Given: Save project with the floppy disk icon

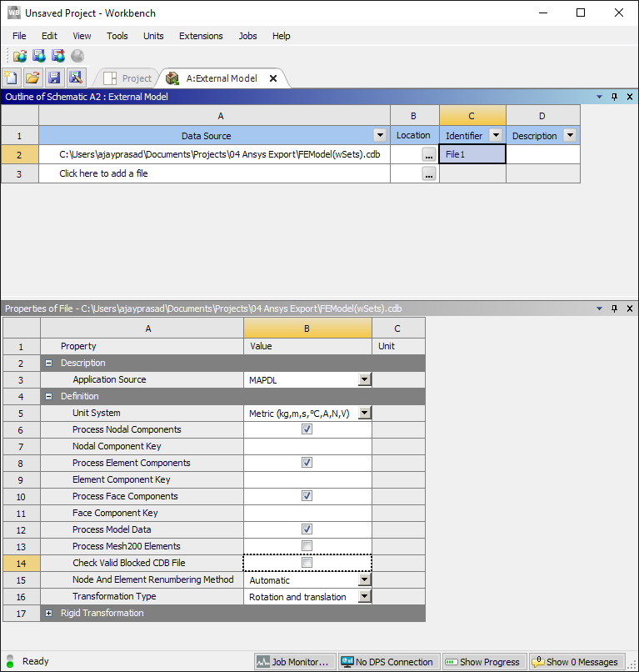Looking at the screenshot, I should point(54,78).
